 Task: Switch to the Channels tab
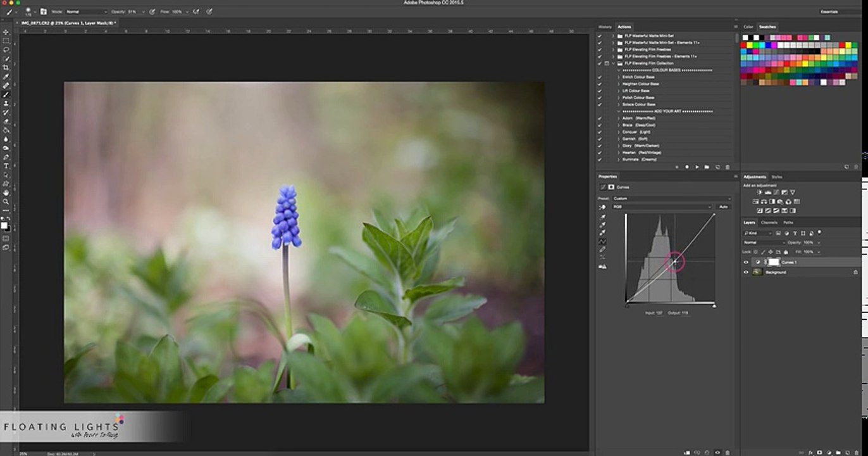(769, 223)
